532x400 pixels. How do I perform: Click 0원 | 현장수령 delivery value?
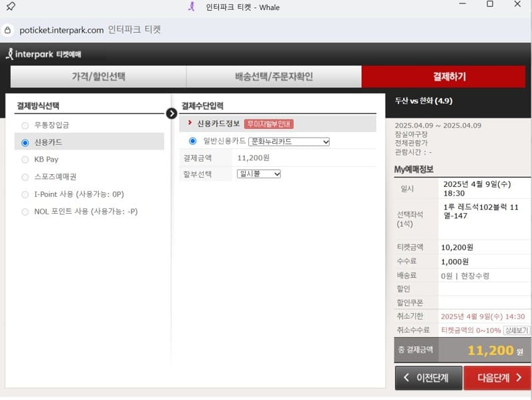465,276
